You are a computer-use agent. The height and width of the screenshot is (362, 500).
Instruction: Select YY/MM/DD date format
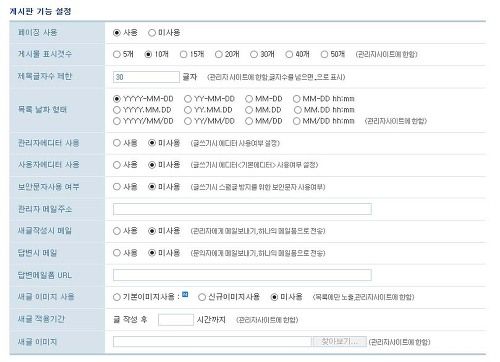tap(188, 121)
